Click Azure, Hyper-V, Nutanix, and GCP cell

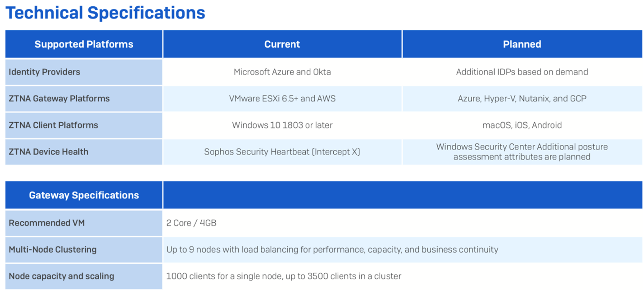[522, 98]
